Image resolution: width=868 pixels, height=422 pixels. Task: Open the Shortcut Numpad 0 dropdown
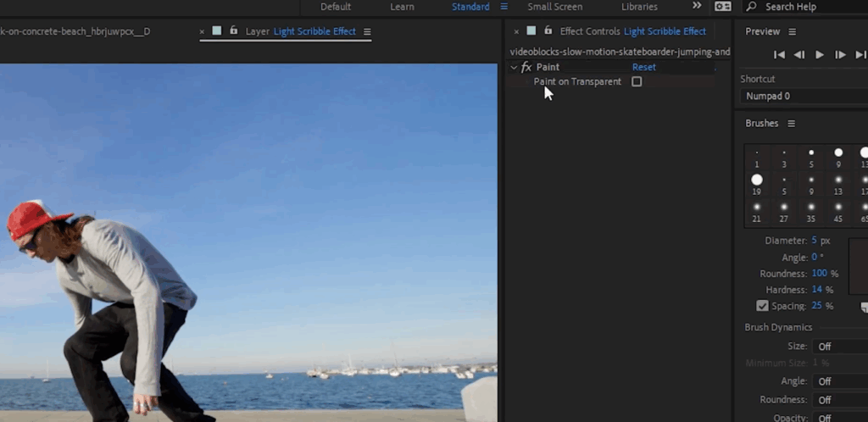(804, 97)
